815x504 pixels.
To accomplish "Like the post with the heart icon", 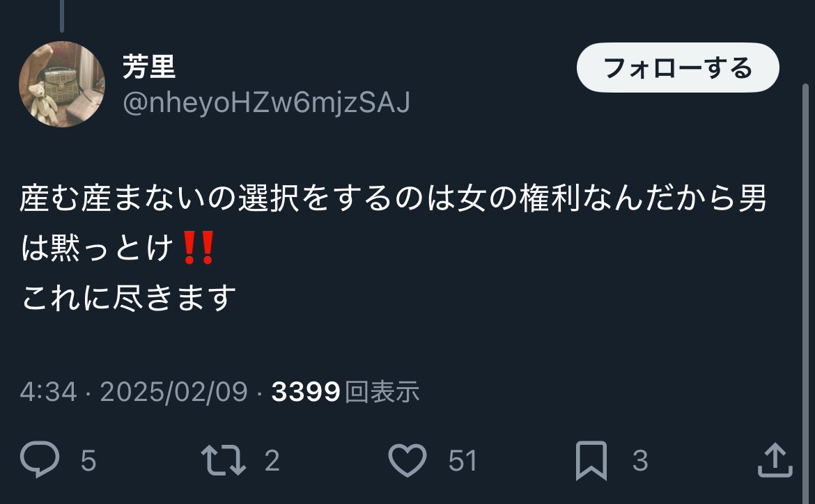I will (407, 460).
